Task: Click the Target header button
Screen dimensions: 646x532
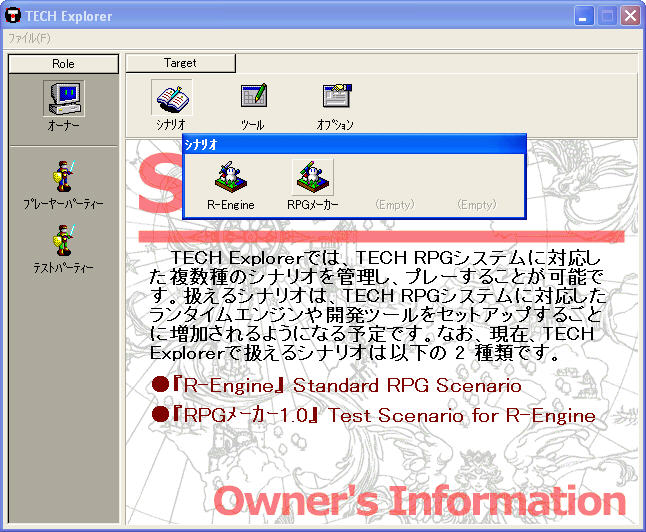Action: point(180,63)
